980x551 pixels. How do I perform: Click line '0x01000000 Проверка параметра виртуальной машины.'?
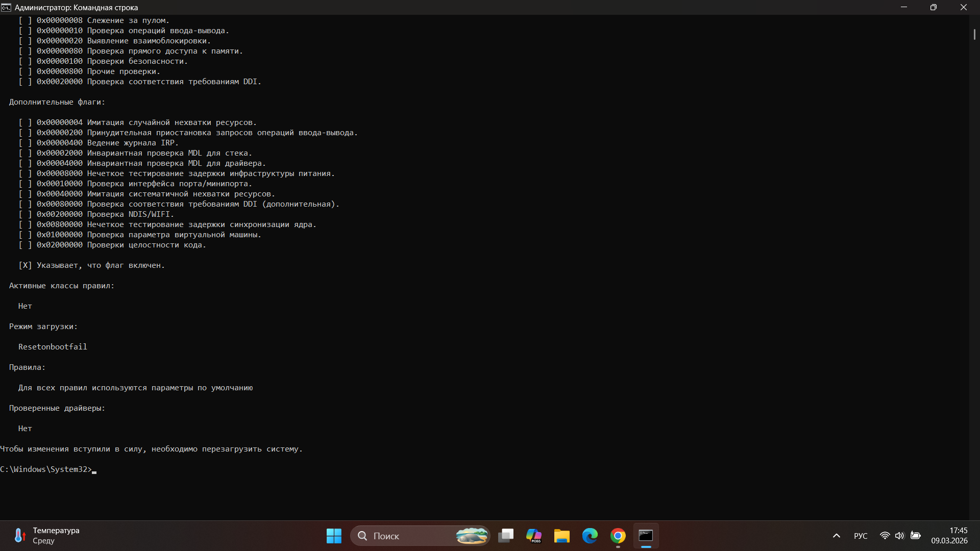coord(149,235)
